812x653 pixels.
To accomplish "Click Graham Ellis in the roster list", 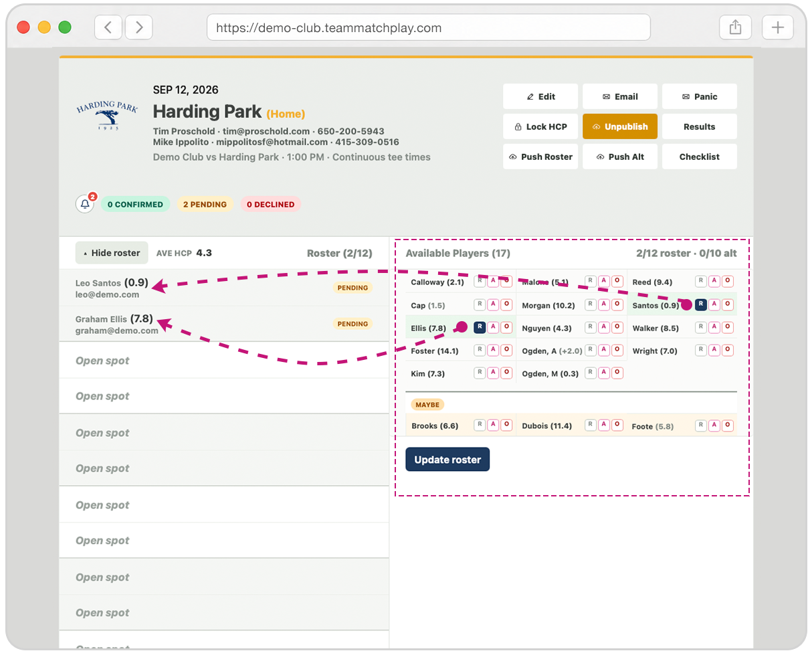I will tap(102, 319).
